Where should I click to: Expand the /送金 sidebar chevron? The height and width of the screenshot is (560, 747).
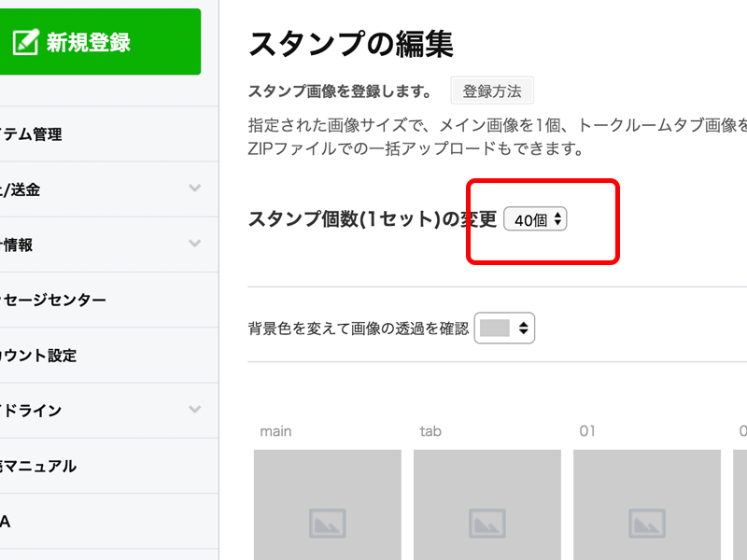[x=194, y=189]
